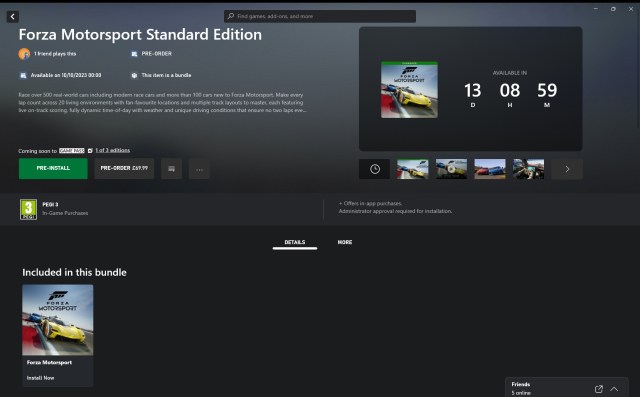
Task: Pop out the Friends panel
Action: pyautogui.click(x=599, y=389)
